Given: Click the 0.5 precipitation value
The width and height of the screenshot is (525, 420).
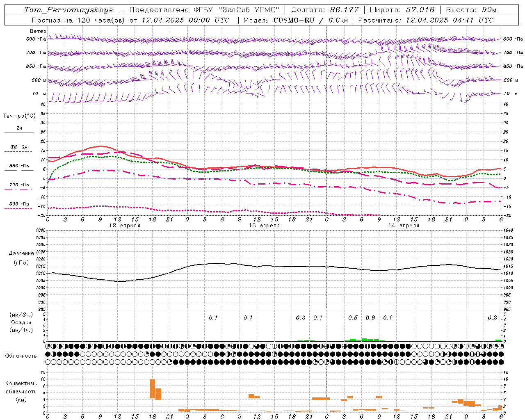Looking at the screenshot, I should pos(353,318).
